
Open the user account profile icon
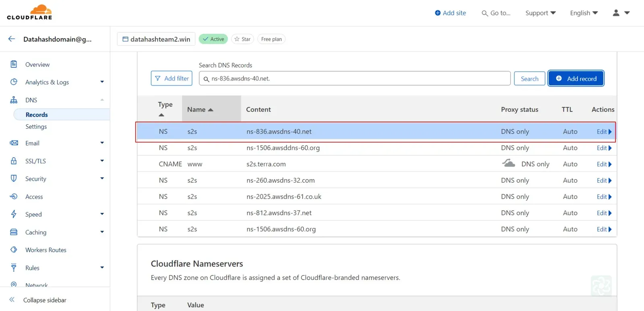[x=616, y=13]
